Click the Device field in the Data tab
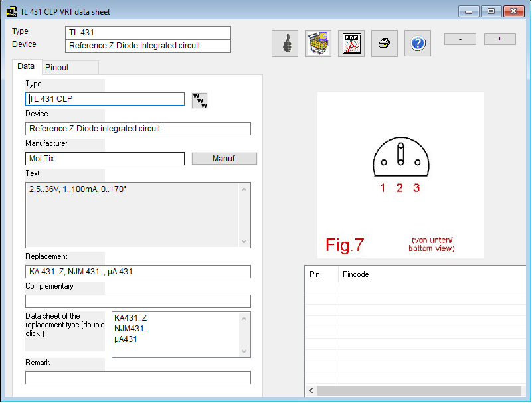 (138, 129)
